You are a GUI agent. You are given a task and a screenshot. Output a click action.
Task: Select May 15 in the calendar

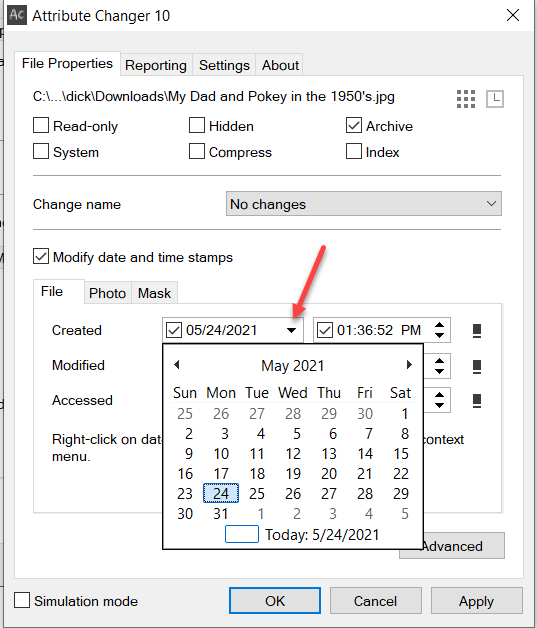tap(401, 454)
